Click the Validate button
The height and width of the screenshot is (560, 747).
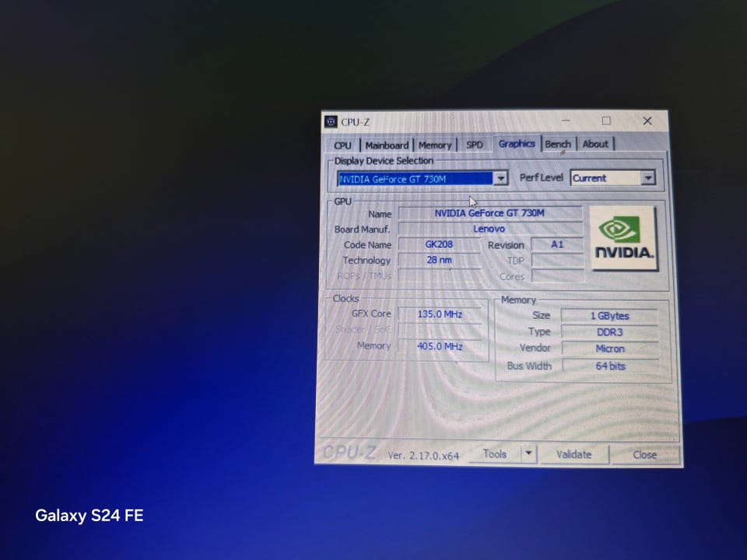coord(573,455)
